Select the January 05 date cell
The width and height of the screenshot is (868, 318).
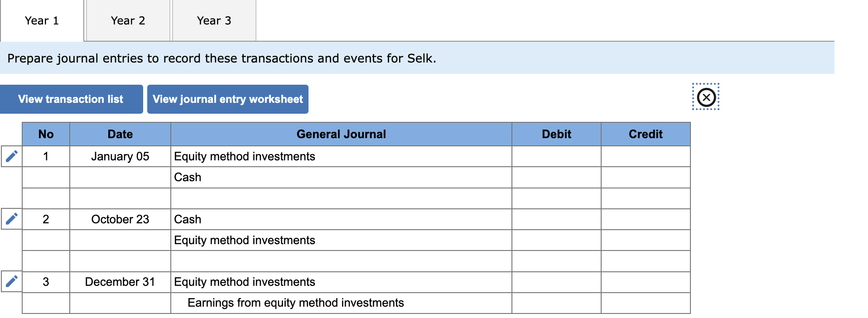(x=120, y=156)
